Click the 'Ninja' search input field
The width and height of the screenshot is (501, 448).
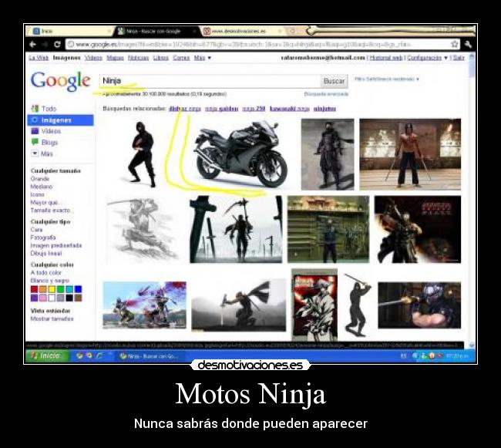point(210,81)
